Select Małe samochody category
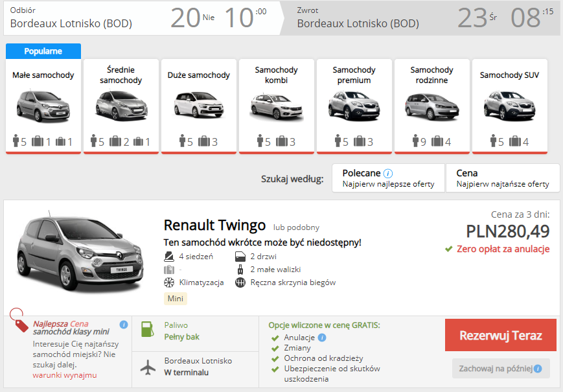 (43, 106)
